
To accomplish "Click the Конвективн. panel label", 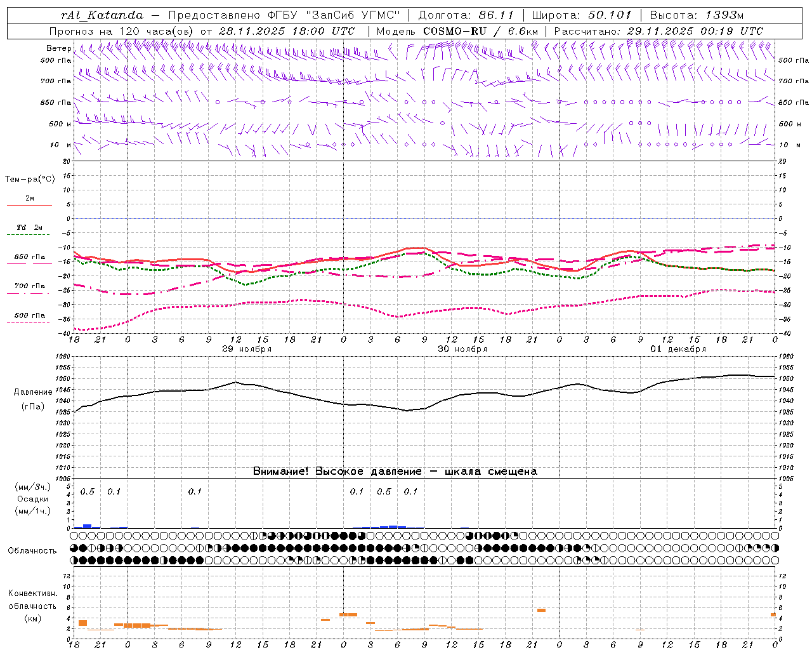I will (33, 594).
